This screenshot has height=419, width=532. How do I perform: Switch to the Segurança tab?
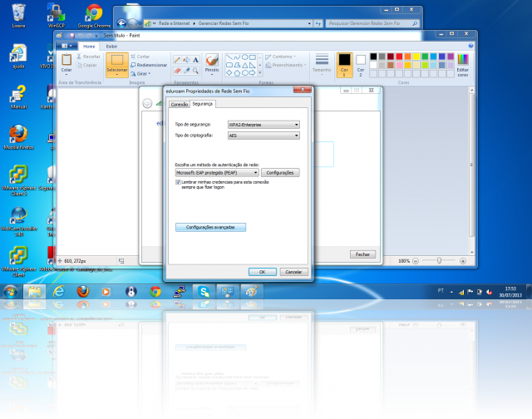click(x=202, y=104)
